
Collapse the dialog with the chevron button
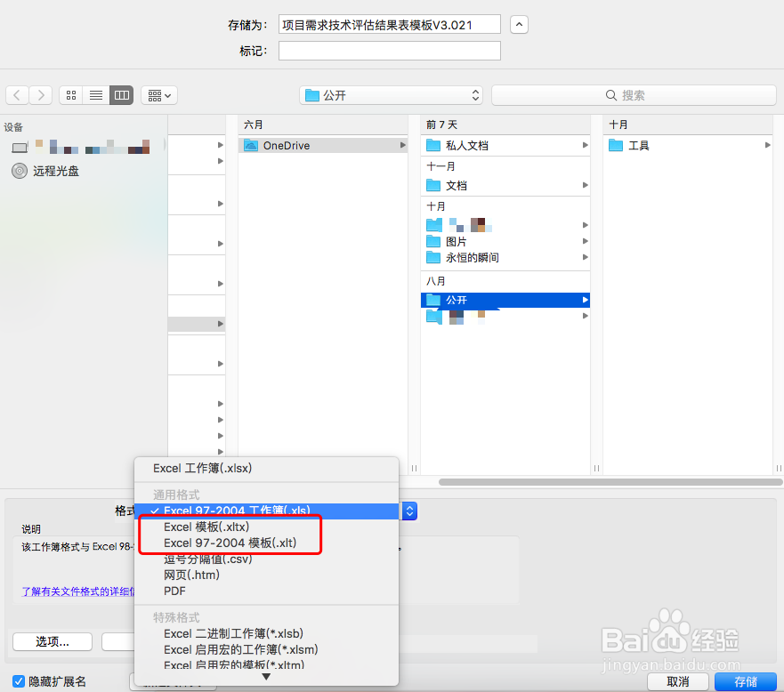click(x=519, y=25)
